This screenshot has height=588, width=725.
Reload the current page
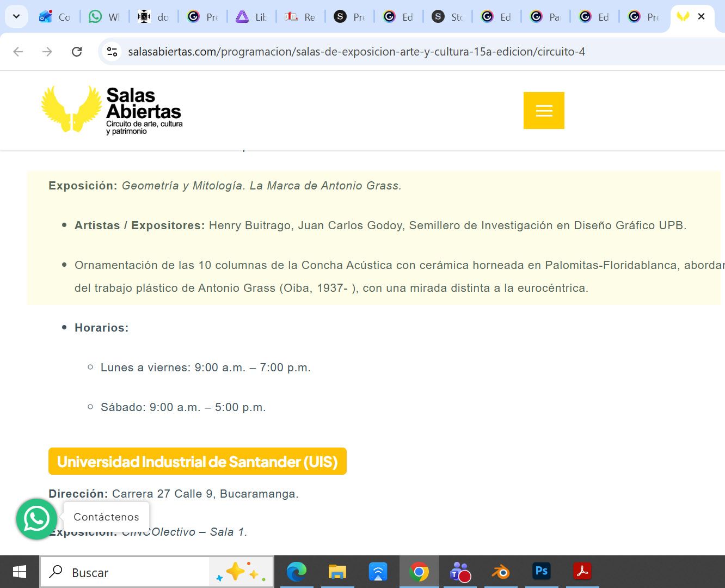click(77, 52)
